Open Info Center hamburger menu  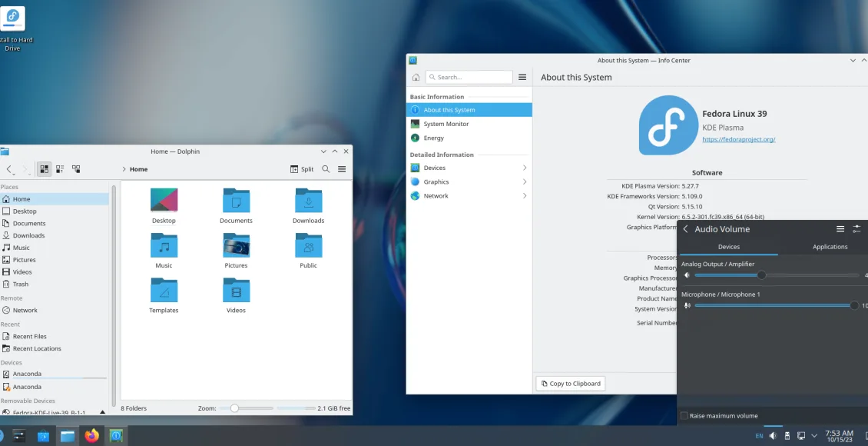click(x=522, y=77)
